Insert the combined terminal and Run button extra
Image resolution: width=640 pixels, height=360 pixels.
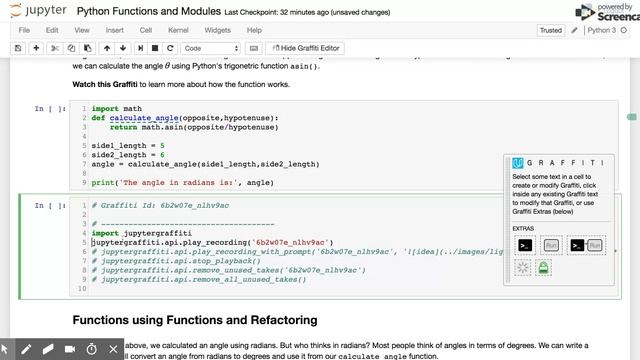(586, 245)
